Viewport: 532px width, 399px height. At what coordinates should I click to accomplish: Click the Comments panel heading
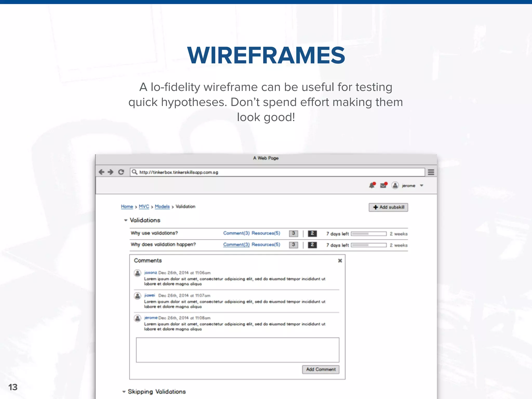point(148,261)
